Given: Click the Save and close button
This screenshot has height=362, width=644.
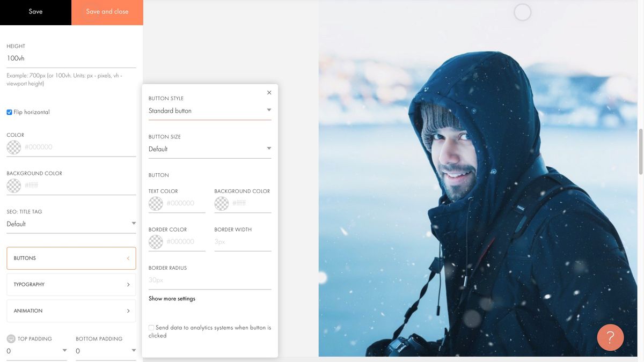Looking at the screenshot, I should pyautogui.click(x=107, y=12).
